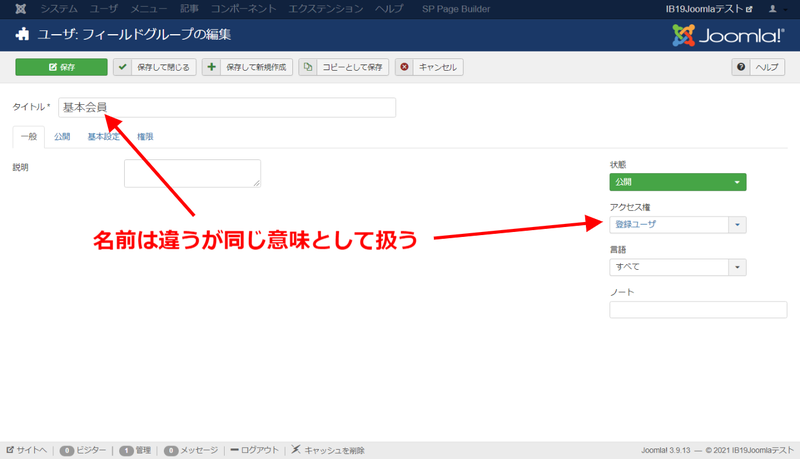
Task: Click the puzzle piece icon beside page title
Action: pyautogui.click(x=22, y=35)
